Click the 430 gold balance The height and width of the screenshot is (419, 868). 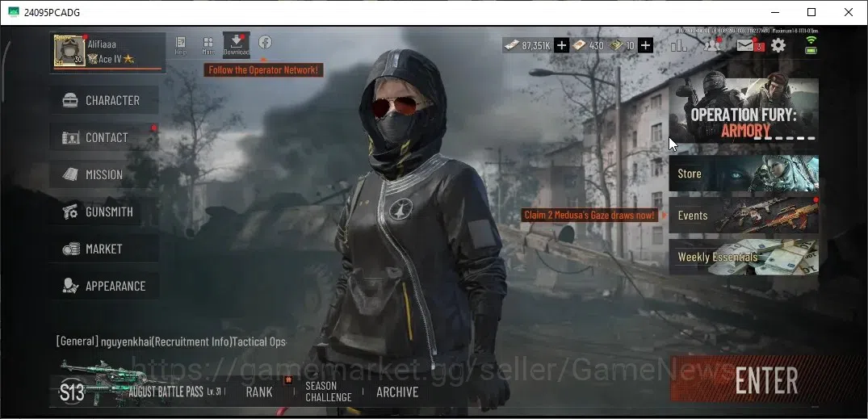tap(588, 45)
